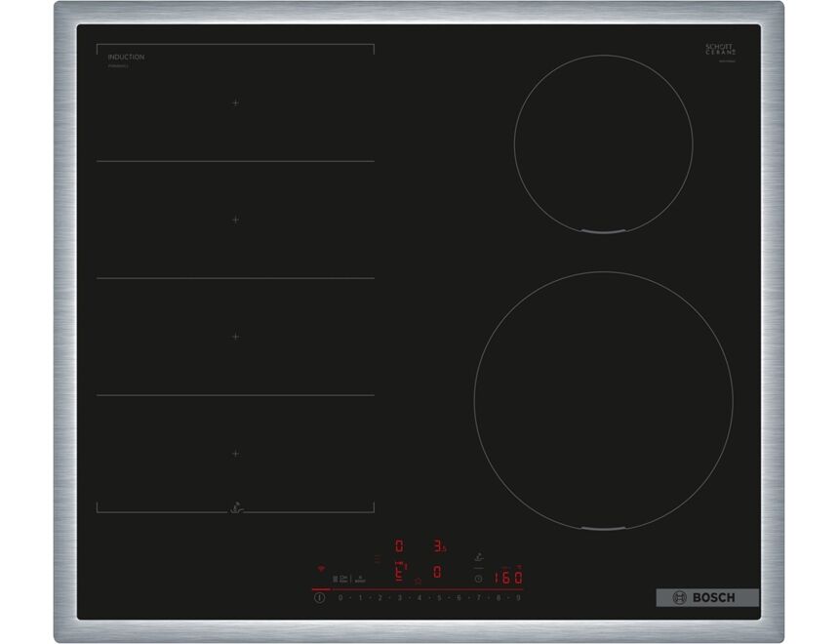Select the second flex zone segment
Viewport: 839px width, 644px height.
(x=234, y=219)
